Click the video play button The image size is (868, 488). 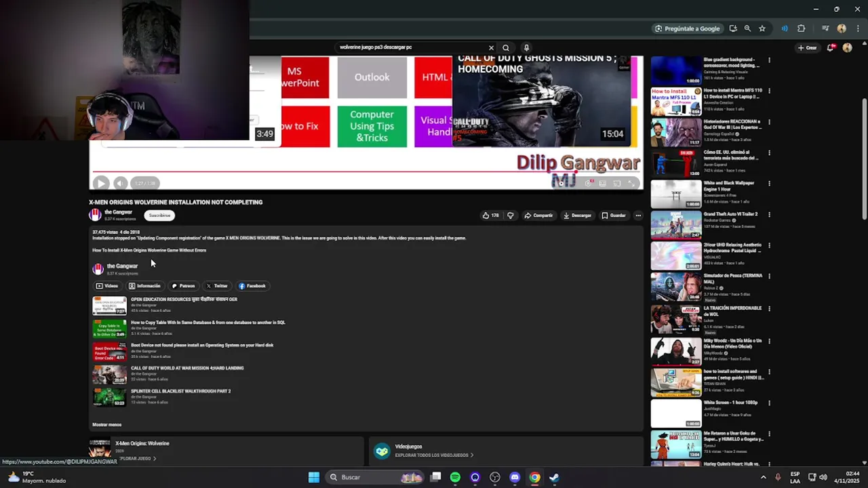tap(101, 183)
